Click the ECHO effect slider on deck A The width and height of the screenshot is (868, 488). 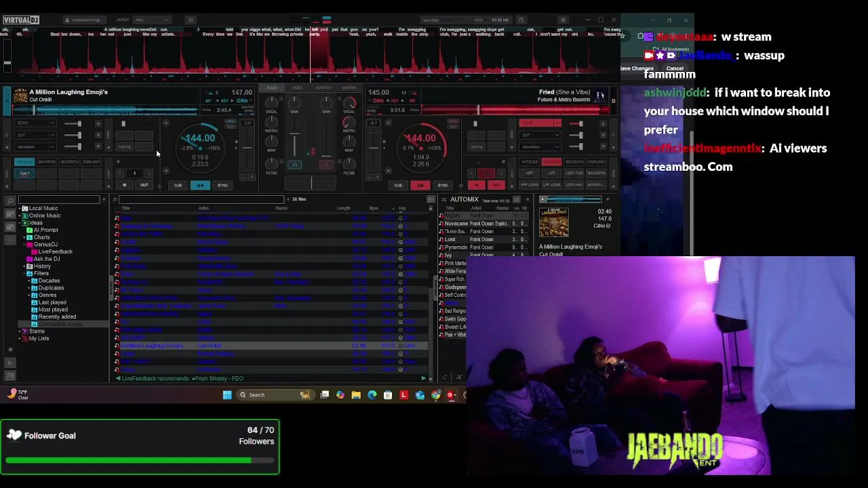[x=73, y=123]
